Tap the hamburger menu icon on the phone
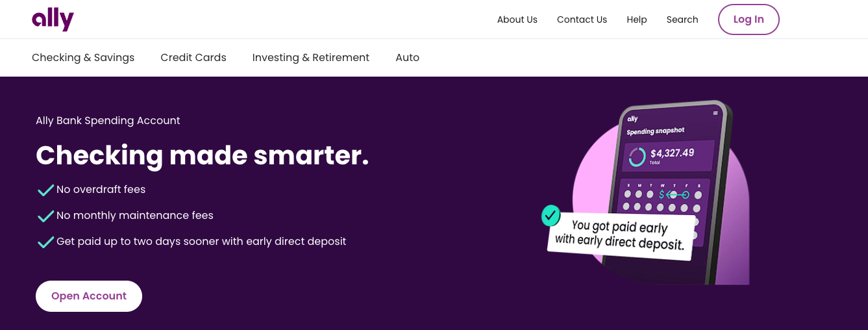This screenshot has height=330, width=868. (715, 113)
